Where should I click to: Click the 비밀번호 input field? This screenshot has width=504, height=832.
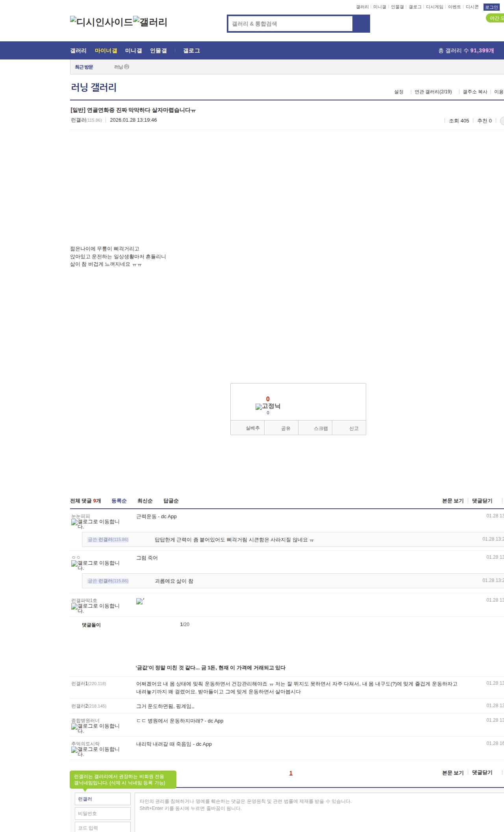click(x=103, y=813)
